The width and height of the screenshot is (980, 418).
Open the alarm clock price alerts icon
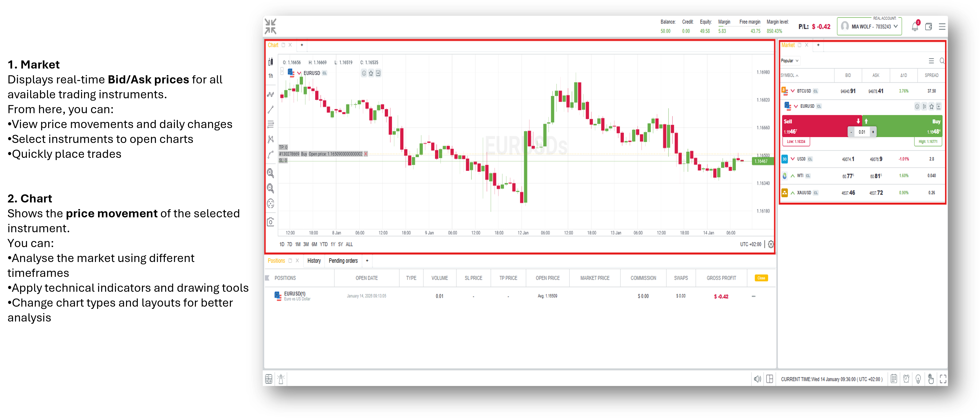[x=906, y=379]
